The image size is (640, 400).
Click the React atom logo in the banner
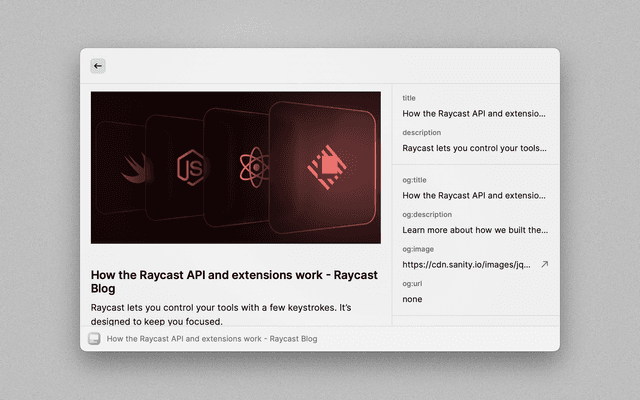(249, 165)
